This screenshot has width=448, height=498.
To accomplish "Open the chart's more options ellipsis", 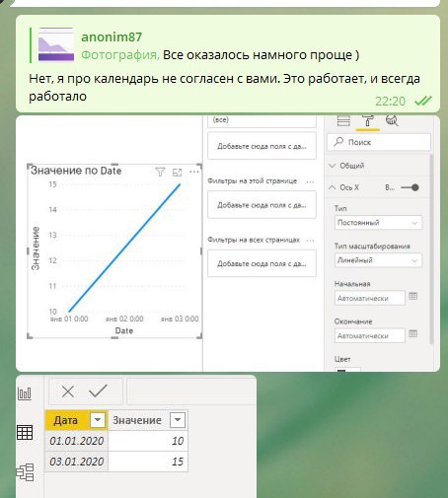I will (x=194, y=172).
